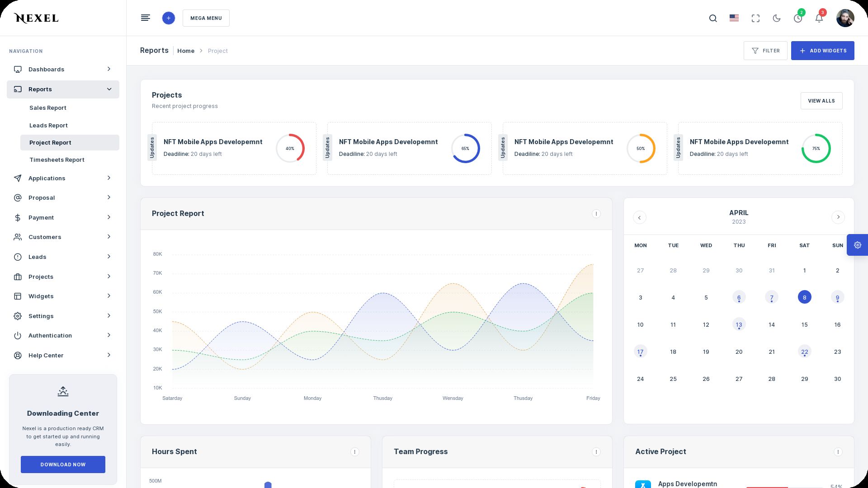Image resolution: width=868 pixels, height=488 pixels.
Task: Toggle dark mode with moon icon
Action: click(x=777, y=19)
